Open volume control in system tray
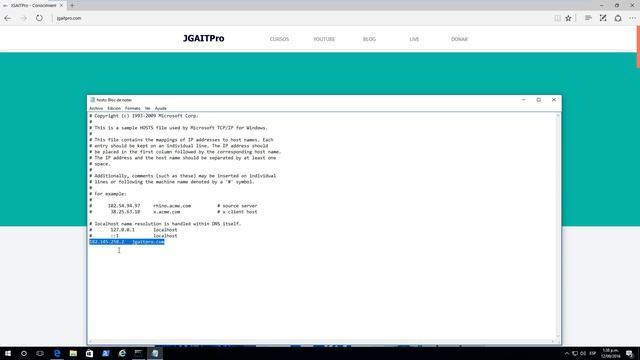This screenshot has height=360, width=640. coord(583,353)
